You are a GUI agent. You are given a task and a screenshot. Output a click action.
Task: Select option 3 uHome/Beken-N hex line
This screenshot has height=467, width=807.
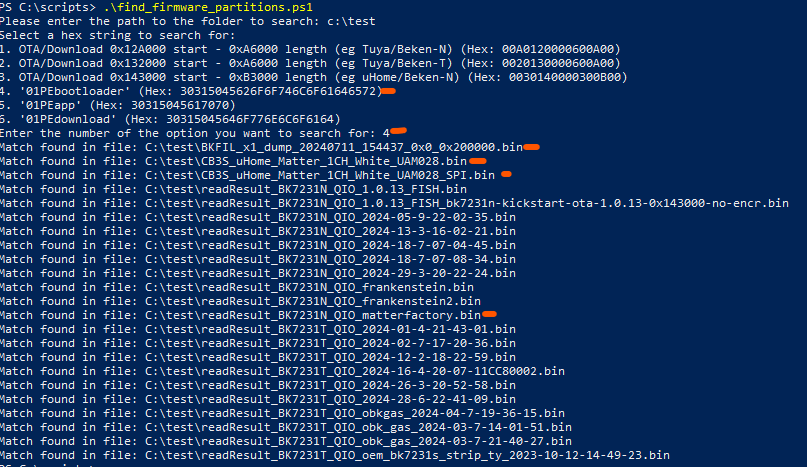tap(314, 77)
